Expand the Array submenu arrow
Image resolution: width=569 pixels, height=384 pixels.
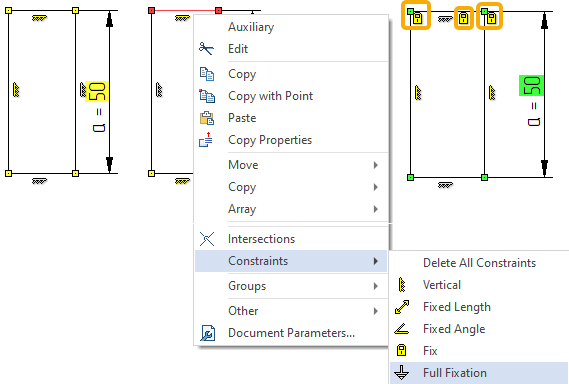(376, 209)
